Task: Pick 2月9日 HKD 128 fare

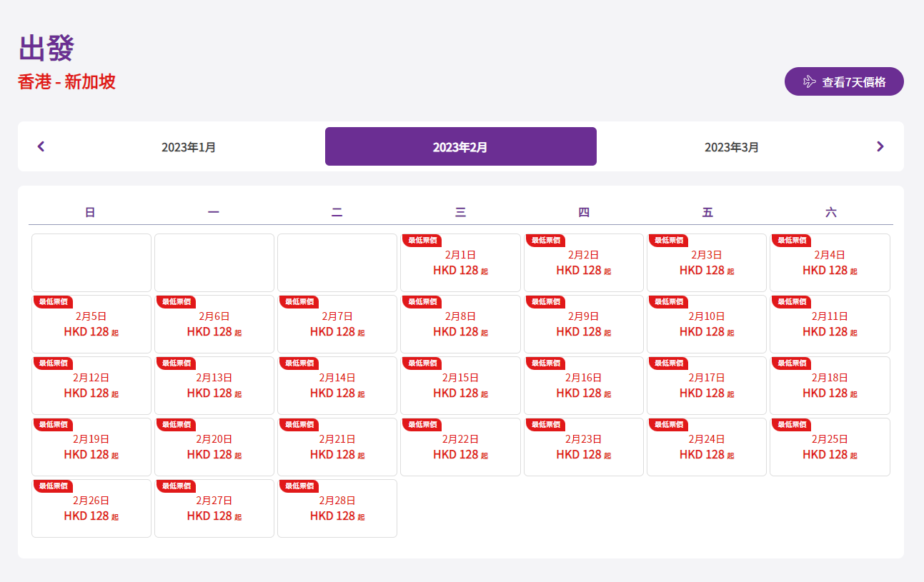Action: coord(583,324)
